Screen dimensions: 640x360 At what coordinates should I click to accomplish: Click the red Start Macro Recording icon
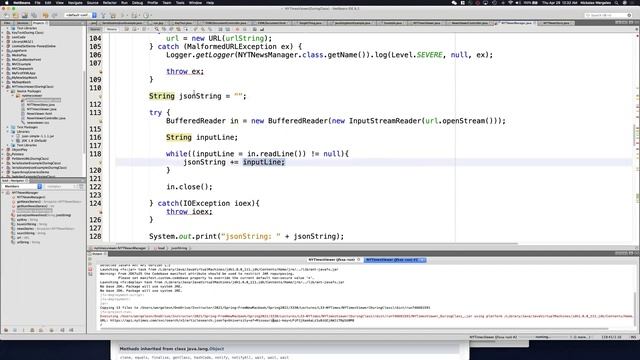(x=238, y=29)
